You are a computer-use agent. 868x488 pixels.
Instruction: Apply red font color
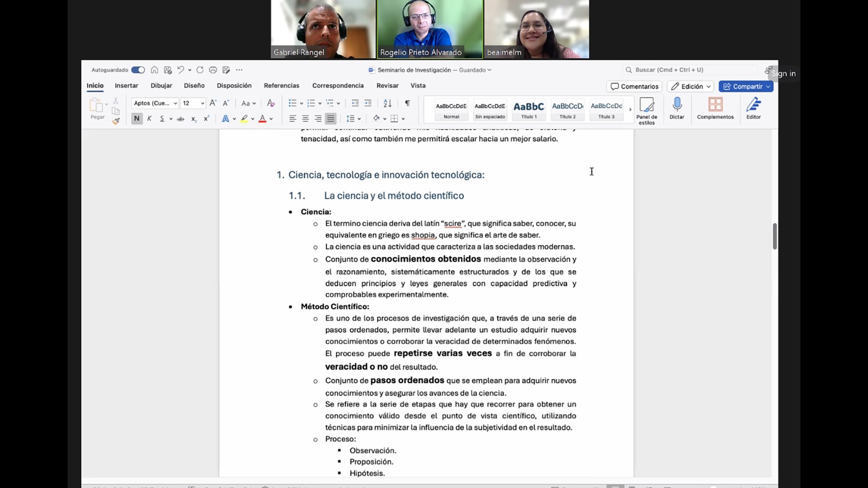(262, 119)
